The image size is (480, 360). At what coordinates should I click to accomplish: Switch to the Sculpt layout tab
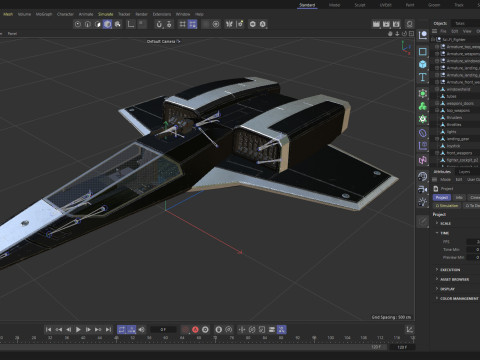pos(360,5)
